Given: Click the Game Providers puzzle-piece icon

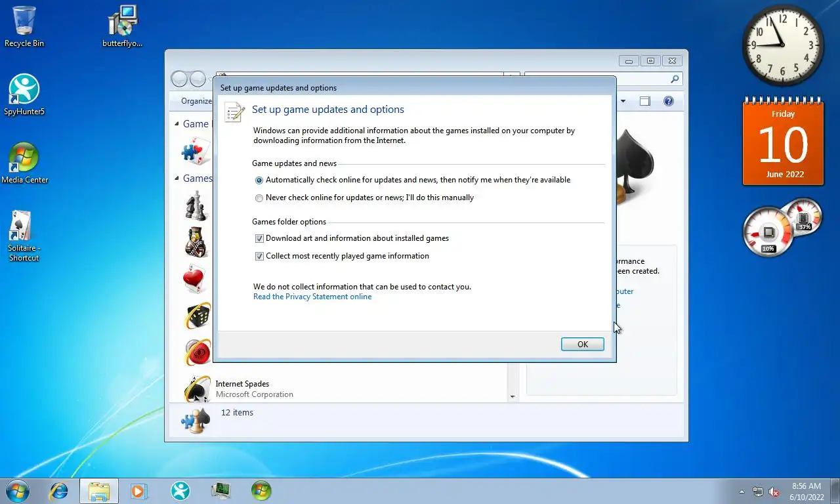Looking at the screenshot, I should point(196,151).
